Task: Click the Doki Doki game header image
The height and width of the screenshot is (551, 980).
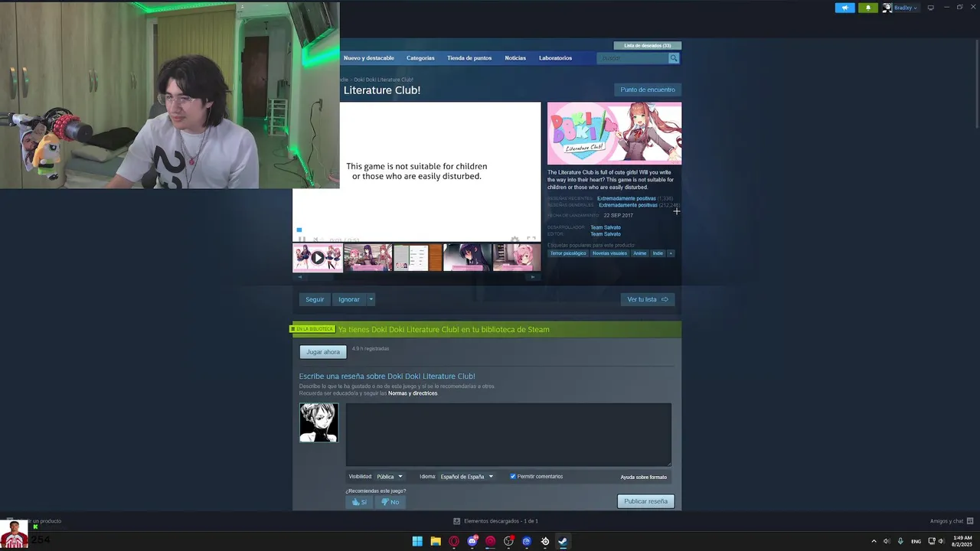Action: pyautogui.click(x=614, y=133)
